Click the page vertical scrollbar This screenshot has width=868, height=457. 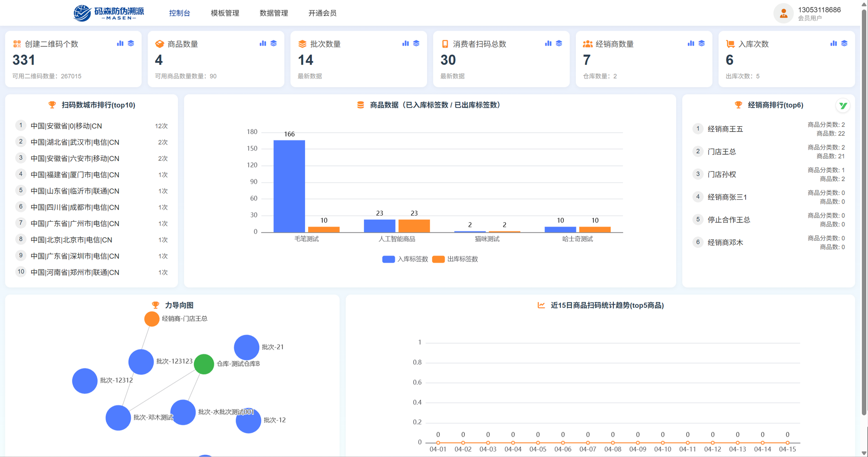point(864,217)
